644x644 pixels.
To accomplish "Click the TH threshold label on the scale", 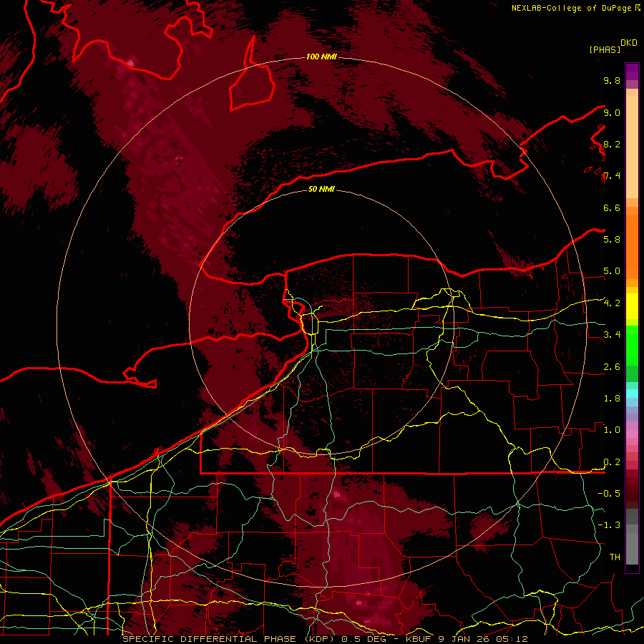I will tap(615, 557).
